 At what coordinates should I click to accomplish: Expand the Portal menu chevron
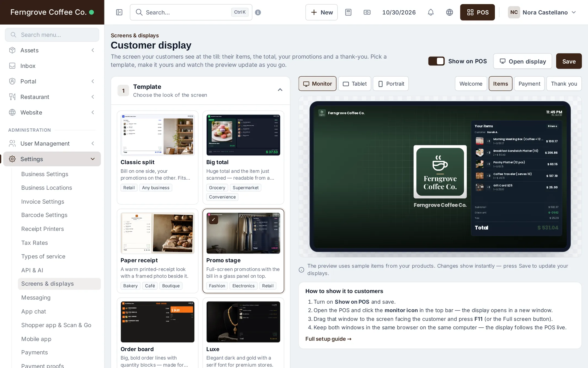click(93, 81)
